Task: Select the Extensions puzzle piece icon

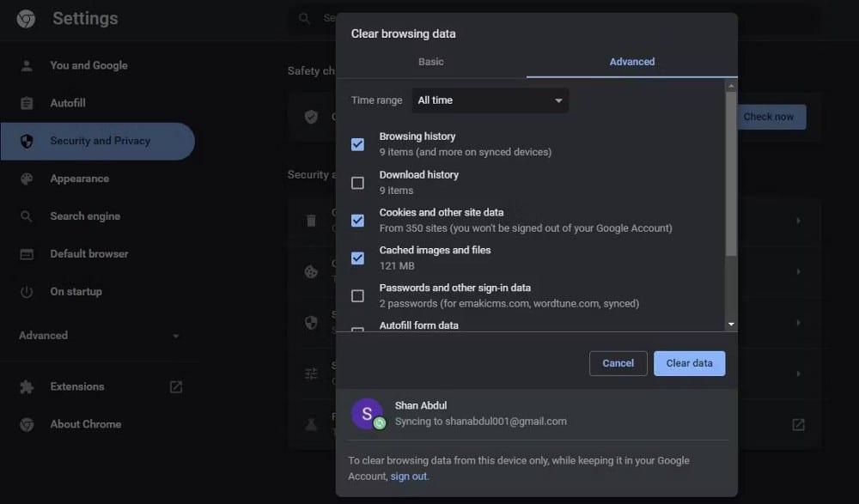Action: point(26,386)
